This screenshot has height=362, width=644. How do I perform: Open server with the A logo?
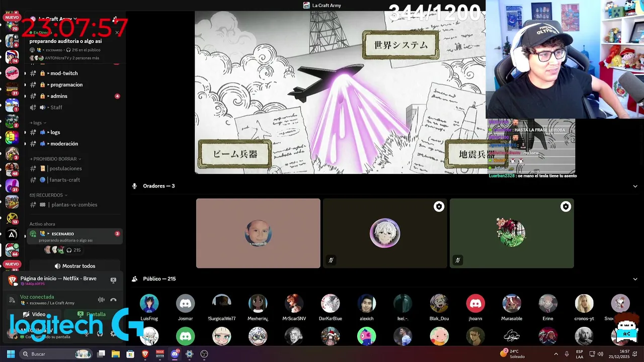coord(12,234)
